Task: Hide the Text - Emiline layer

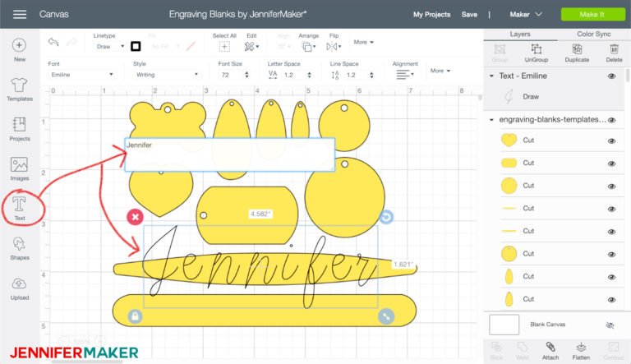Action: tap(611, 76)
